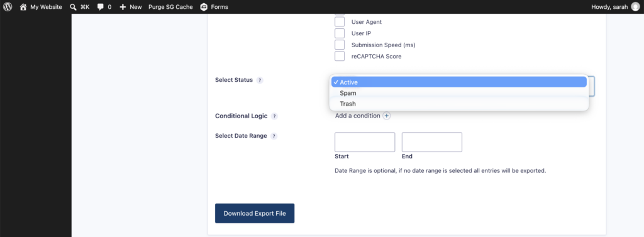The height and width of the screenshot is (237, 644).
Task: Click the Select Date Range label
Action: (x=241, y=136)
